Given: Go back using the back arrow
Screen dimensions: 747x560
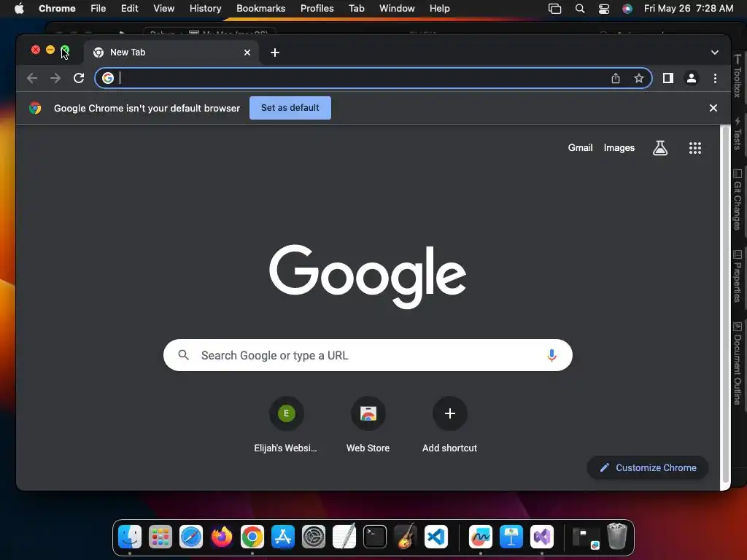Looking at the screenshot, I should pyautogui.click(x=32, y=78).
